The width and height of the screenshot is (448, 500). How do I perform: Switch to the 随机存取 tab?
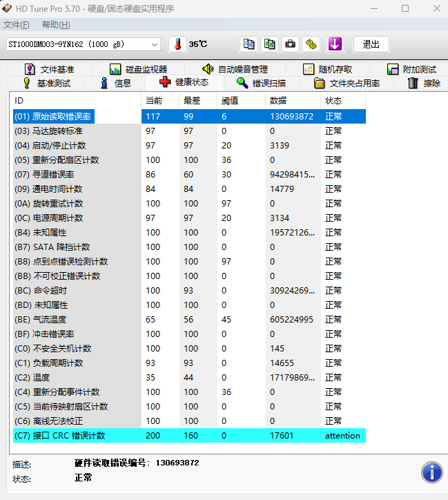328,69
